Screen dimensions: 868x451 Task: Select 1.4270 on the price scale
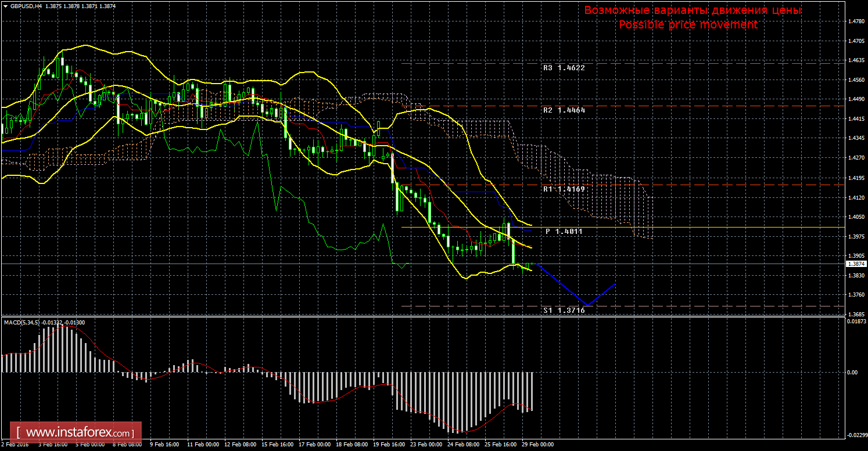(x=856, y=158)
